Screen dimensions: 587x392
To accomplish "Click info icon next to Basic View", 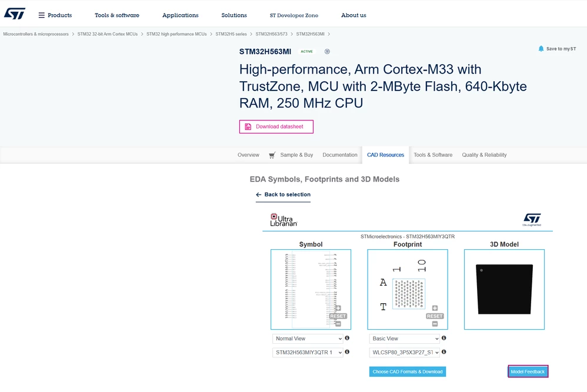I will pyautogui.click(x=443, y=338).
